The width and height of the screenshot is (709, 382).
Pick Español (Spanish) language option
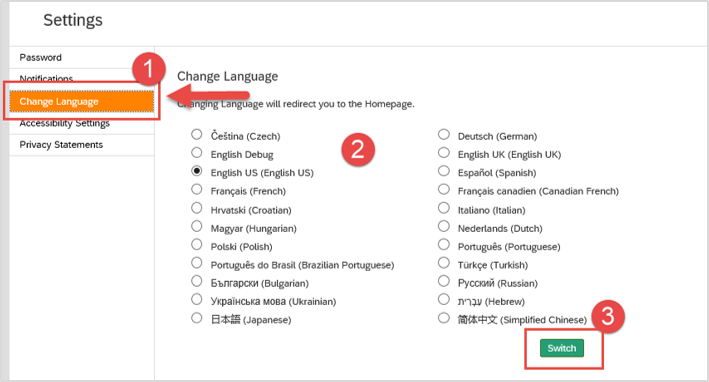click(x=444, y=171)
